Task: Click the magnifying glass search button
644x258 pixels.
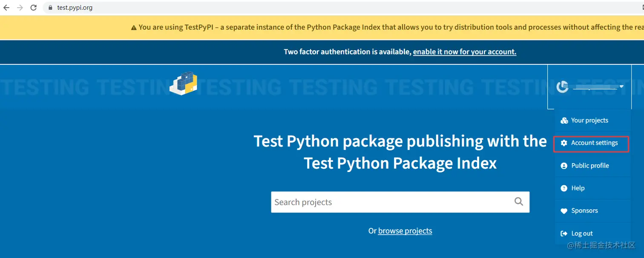Action: [x=518, y=202]
